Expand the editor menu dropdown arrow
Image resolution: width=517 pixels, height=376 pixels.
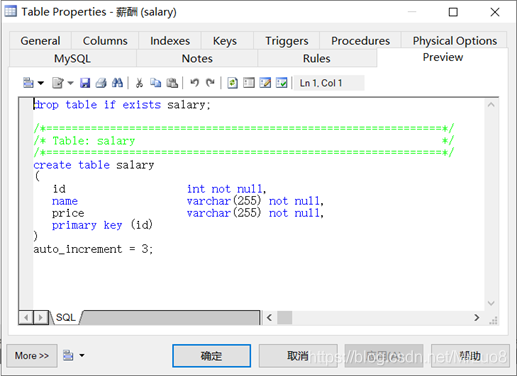point(41,83)
